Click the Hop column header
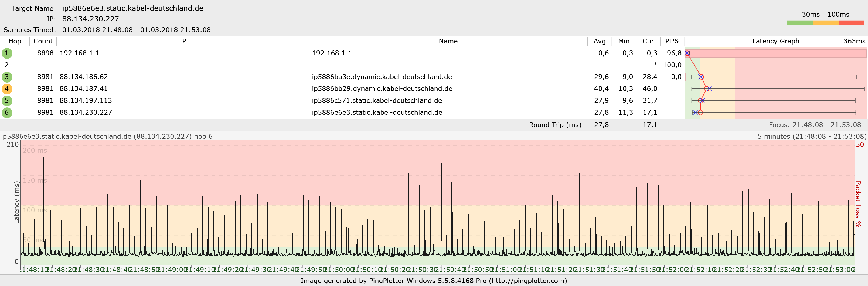 coord(15,41)
